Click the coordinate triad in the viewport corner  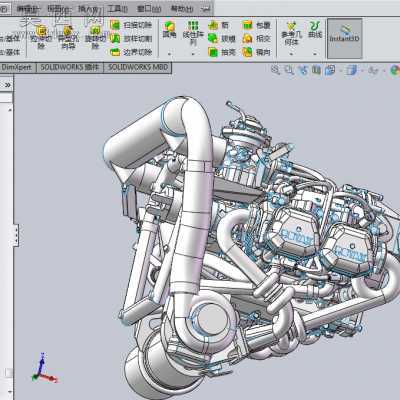(x=43, y=369)
